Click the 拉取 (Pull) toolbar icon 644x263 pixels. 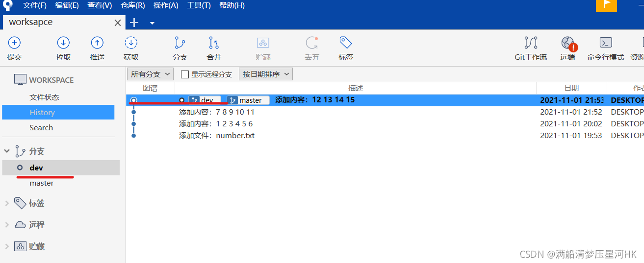(x=63, y=43)
